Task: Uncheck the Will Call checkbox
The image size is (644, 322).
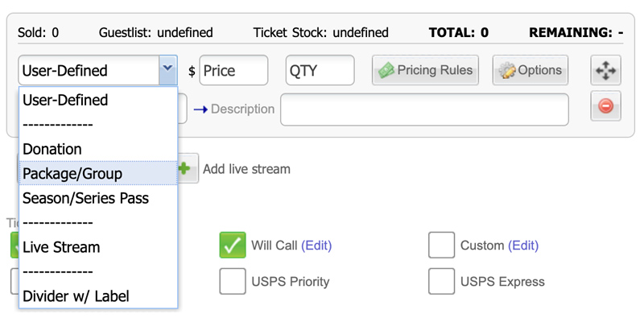Action: (x=233, y=246)
